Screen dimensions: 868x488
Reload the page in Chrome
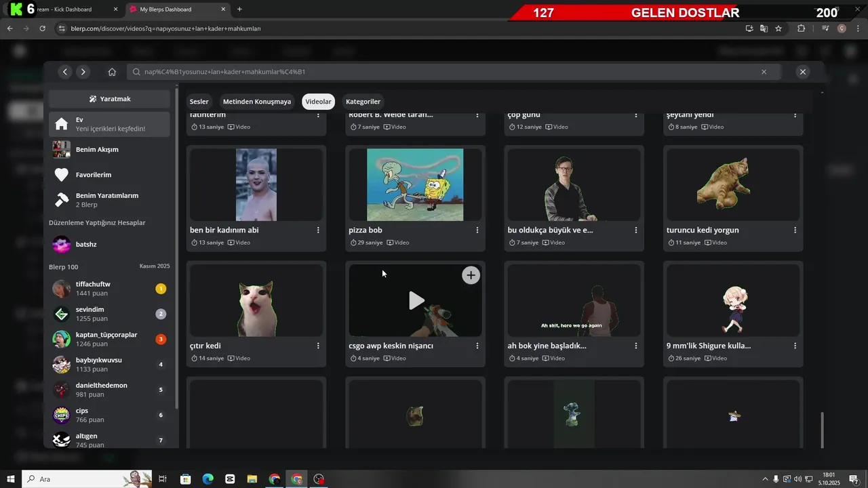[42, 28]
